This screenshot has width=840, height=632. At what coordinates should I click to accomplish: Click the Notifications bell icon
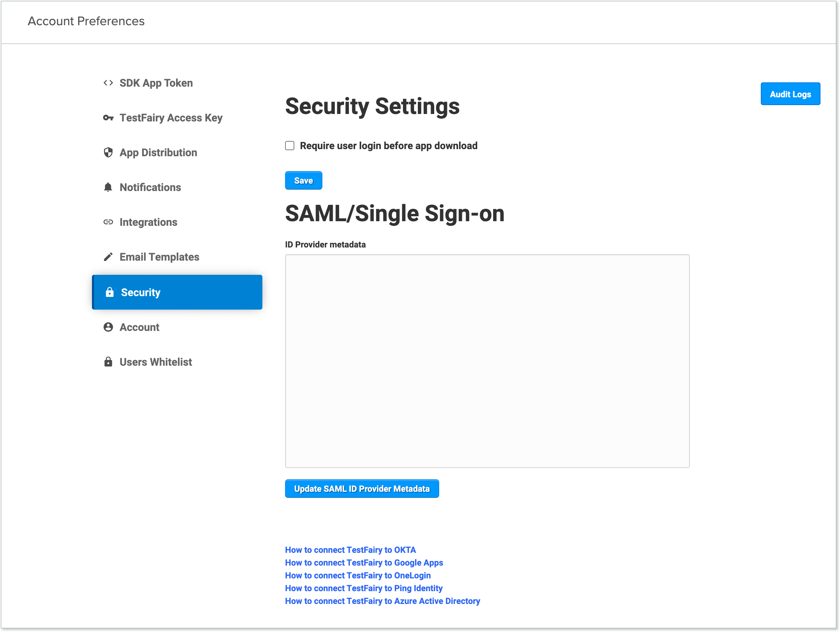click(x=108, y=187)
